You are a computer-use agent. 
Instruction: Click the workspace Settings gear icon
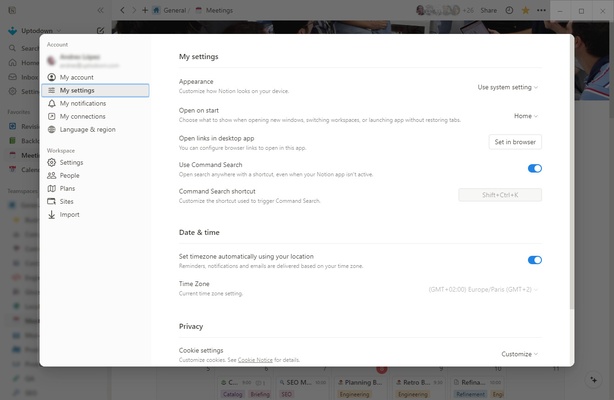pos(51,162)
